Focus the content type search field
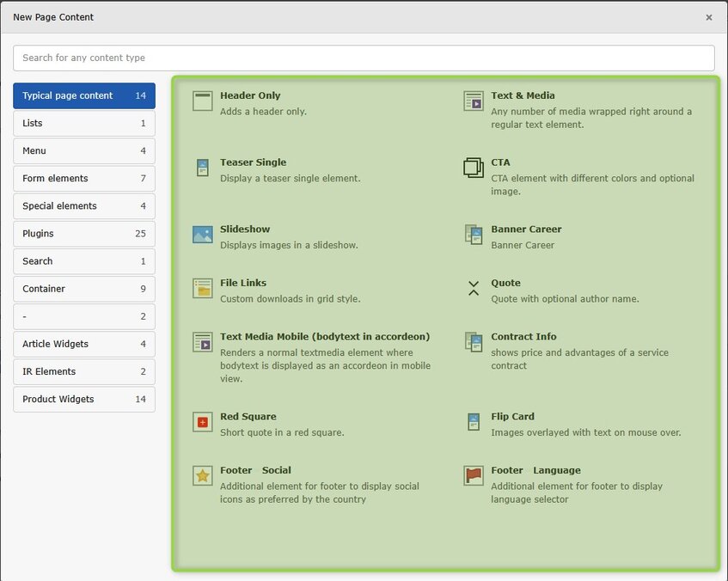 pyautogui.click(x=364, y=58)
